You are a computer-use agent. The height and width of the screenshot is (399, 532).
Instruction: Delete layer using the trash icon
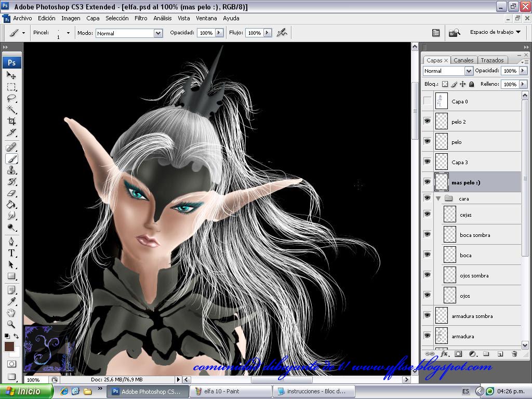pos(514,354)
